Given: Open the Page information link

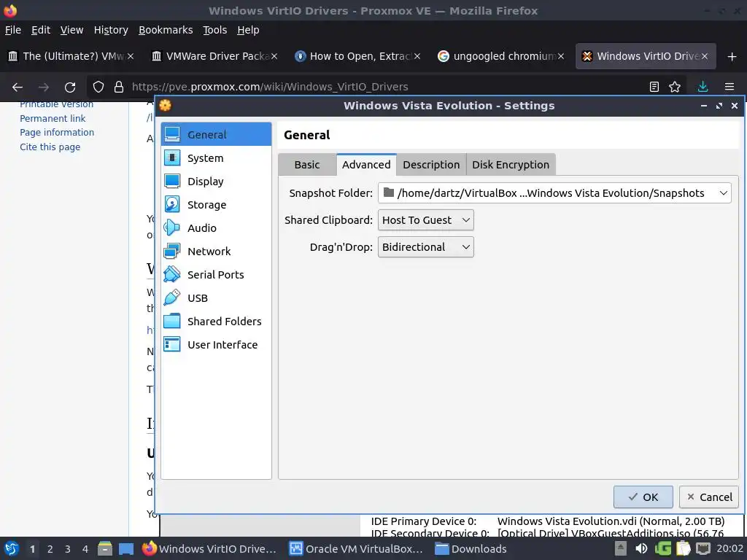Looking at the screenshot, I should tap(57, 133).
